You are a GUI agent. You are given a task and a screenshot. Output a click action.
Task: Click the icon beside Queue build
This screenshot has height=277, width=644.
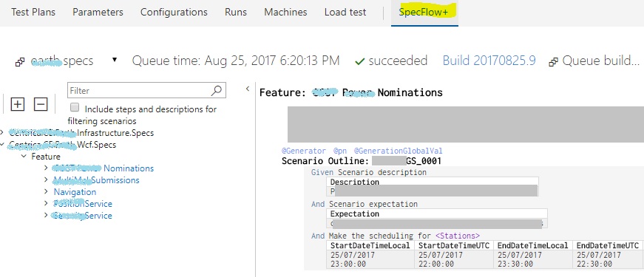pos(553,62)
